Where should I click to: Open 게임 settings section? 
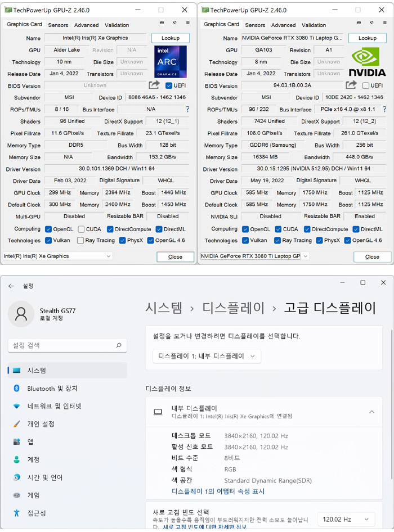[x=67, y=495]
